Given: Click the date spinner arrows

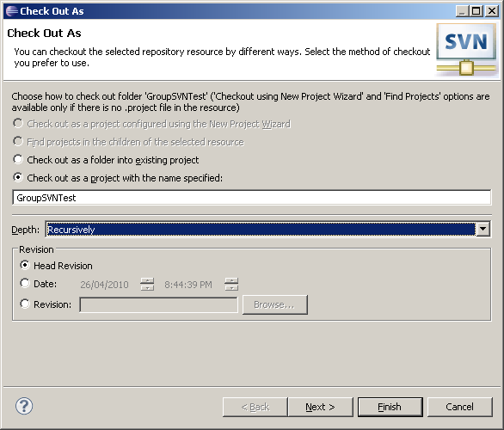Looking at the screenshot, I should click(147, 285).
